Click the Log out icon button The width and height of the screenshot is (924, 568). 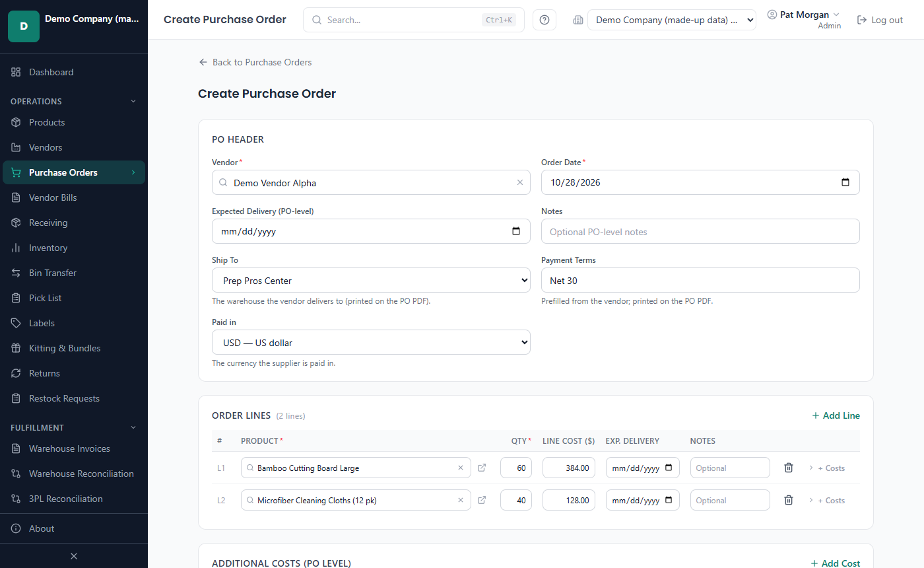tap(880, 20)
